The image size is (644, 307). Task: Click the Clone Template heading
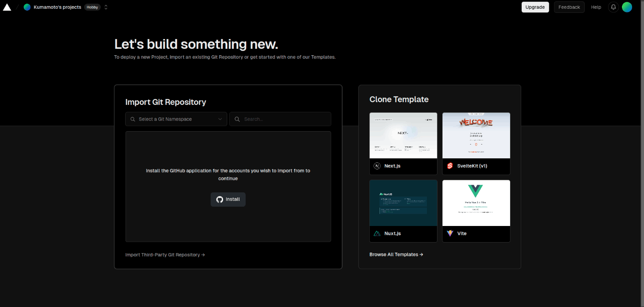coord(399,99)
